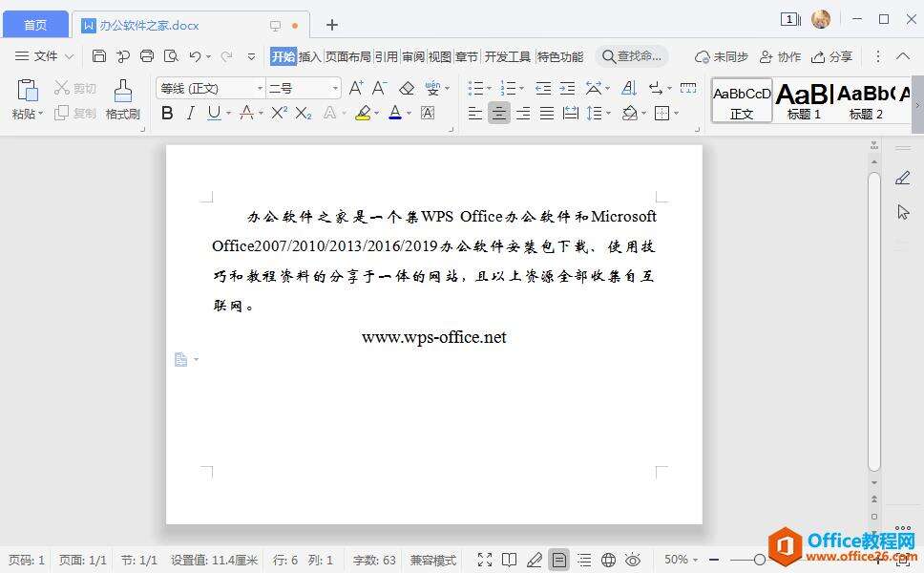The width and height of the screenshot is (924, 573).
Task: Click the Distributed alignment icon
Action: [x=570, y=113]
